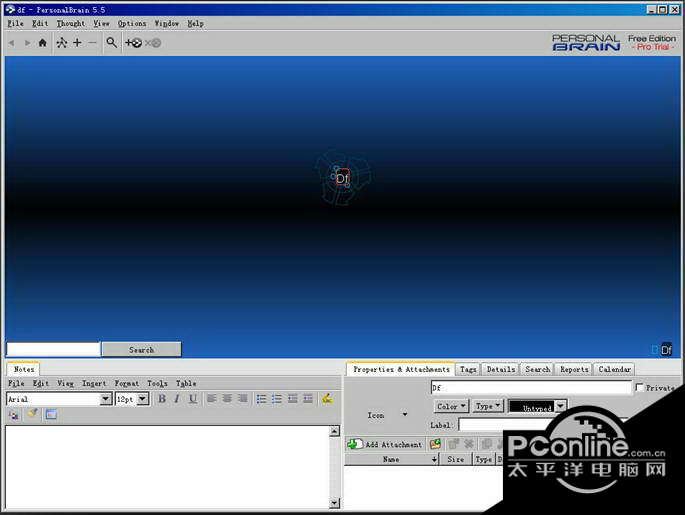Open the Options menu

(x=132, y=24)
